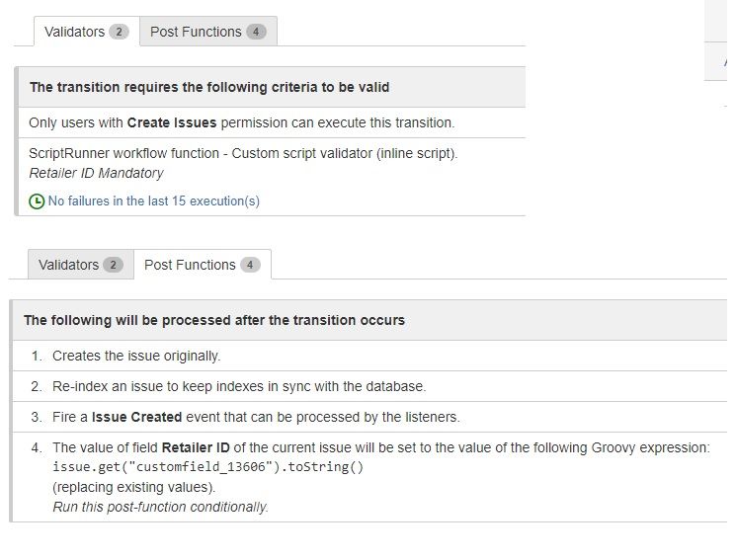Click the Retailer ID Mandatory note
This screenshot has height=560, width=736.
96,173
